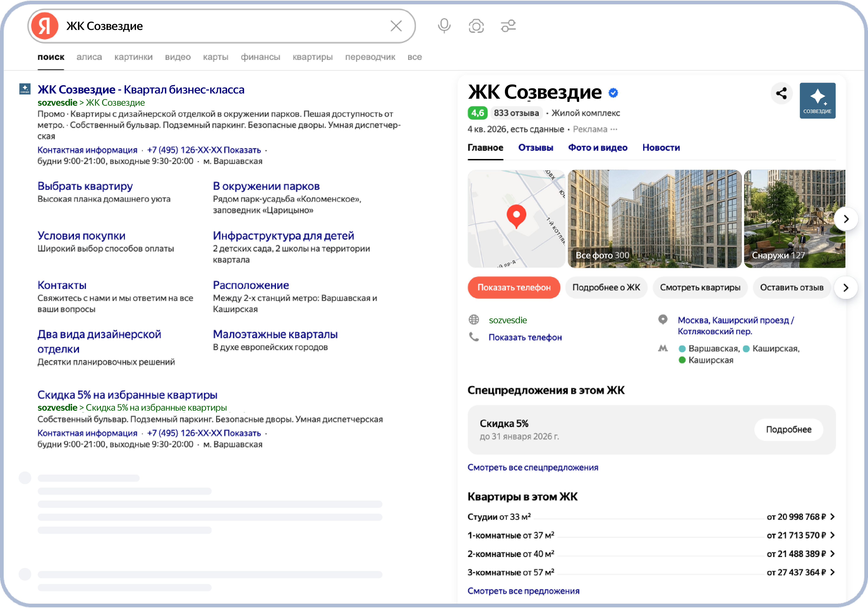Click the Yandex logo icon
Viewport: 868px width, 608px height.
(45, 26)
